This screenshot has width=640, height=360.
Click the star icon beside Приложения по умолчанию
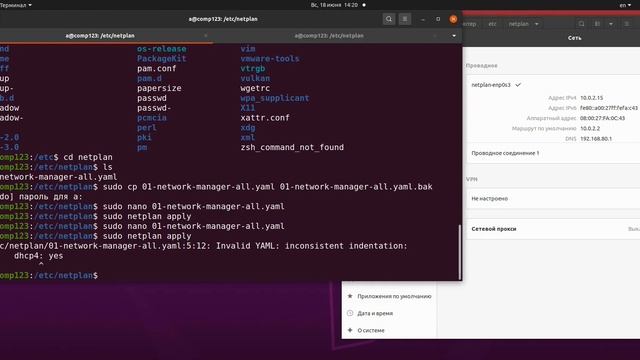[x=350, y=296]
